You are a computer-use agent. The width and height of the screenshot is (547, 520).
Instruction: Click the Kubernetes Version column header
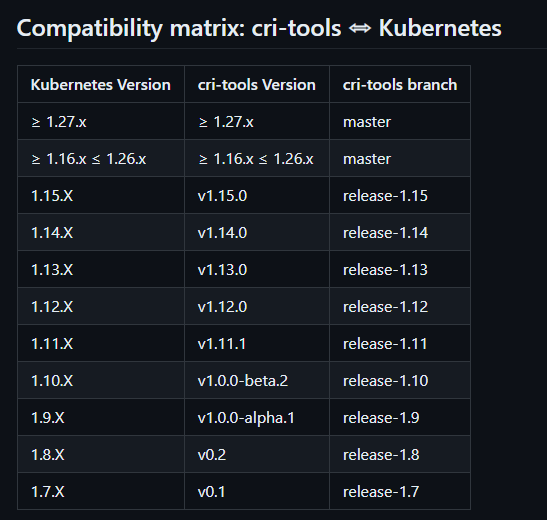pos(101,84)
